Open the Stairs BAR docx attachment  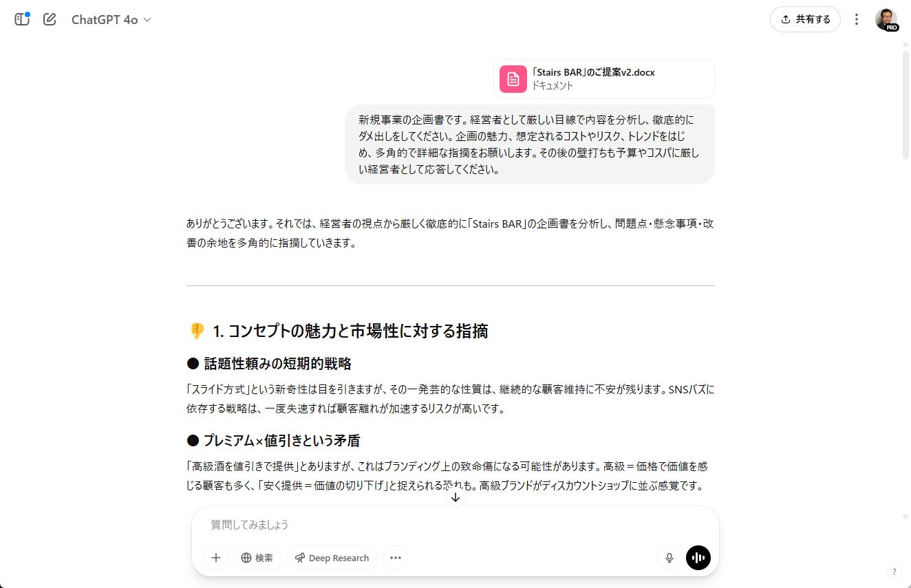[603, 79]
